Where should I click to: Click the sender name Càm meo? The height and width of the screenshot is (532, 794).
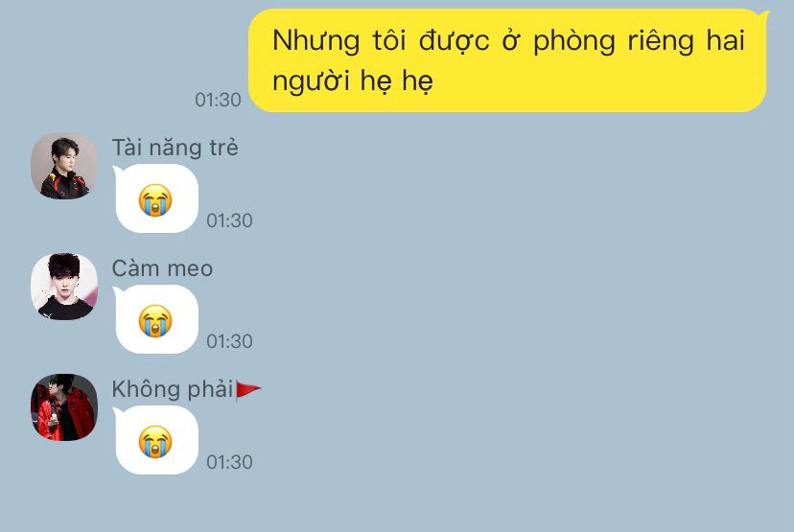(162, 268)
